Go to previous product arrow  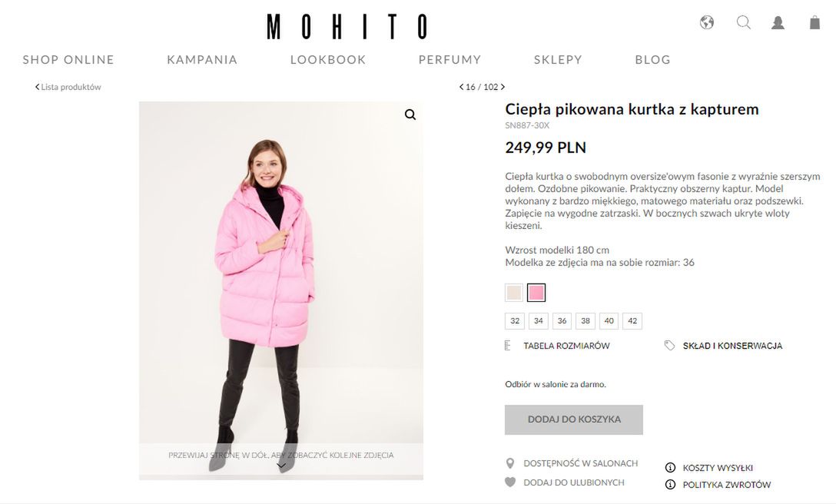461,87
